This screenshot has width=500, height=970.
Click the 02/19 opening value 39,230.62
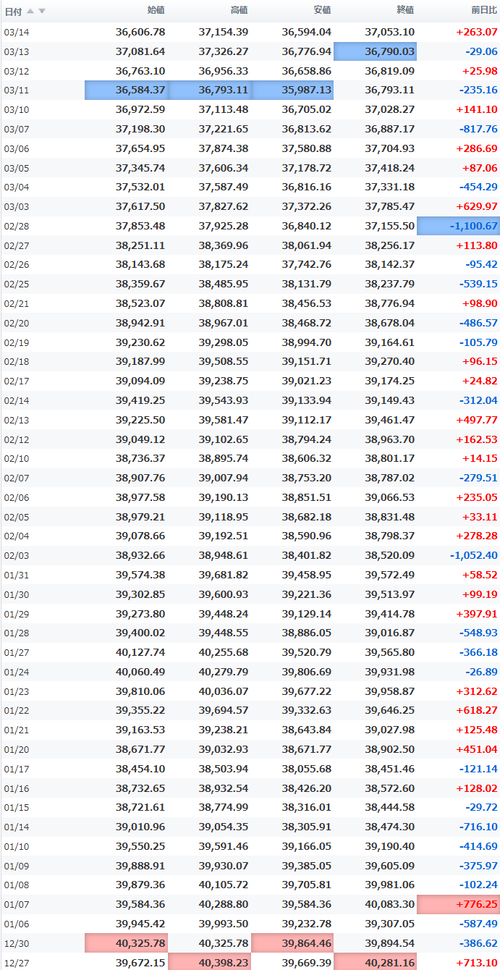(x=140, y=343)
